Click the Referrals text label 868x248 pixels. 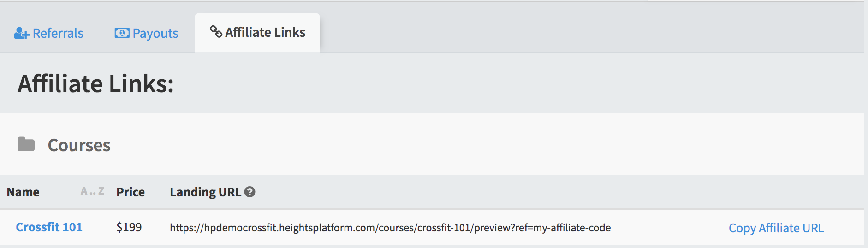[58, 33]
